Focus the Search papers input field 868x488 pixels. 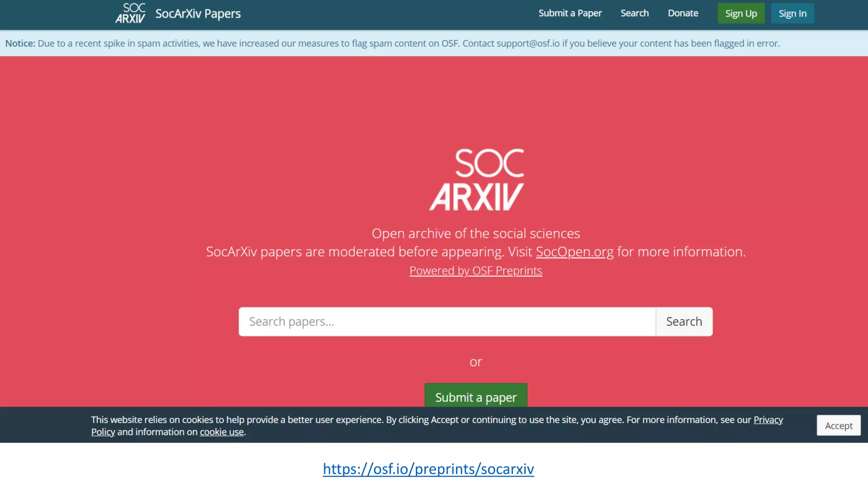(447, 322)
